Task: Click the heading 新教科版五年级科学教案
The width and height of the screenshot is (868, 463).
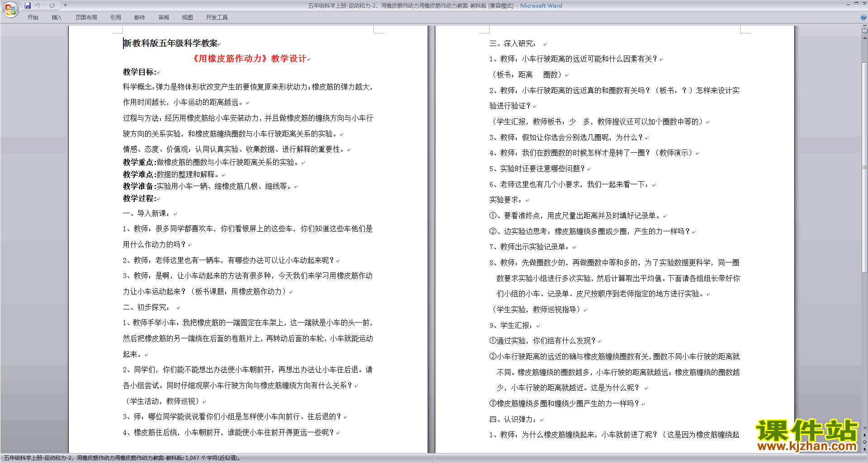Action: (x=170, y=43)
